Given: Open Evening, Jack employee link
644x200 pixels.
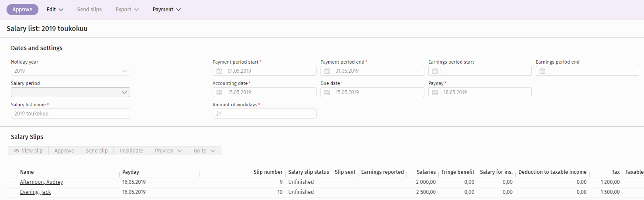Looking at the screenshot, I should [x=35, y=192].
